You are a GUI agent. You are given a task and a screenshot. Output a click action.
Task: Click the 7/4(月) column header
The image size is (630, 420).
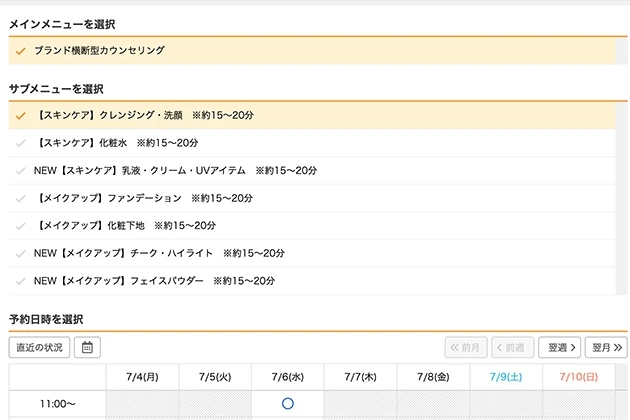142,377
